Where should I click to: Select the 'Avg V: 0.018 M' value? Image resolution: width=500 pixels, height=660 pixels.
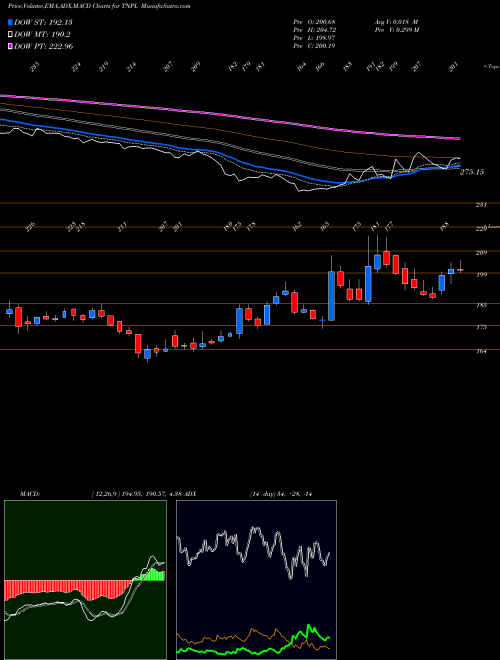[x=396, y=21]
